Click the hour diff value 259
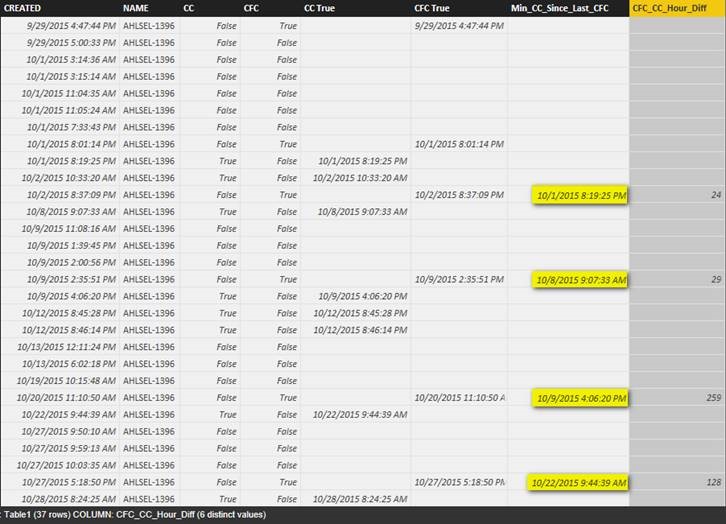726x524 pixels. point(713,398)
